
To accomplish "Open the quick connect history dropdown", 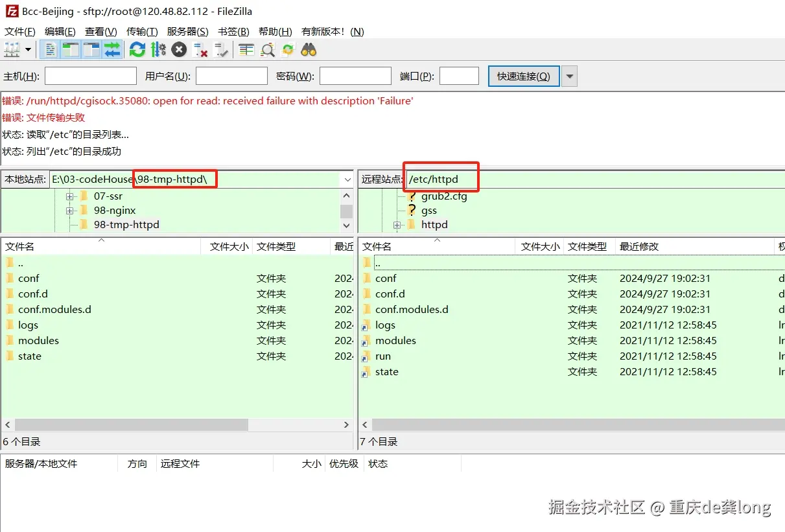I will pyautogui.click(x=569, y=76).
